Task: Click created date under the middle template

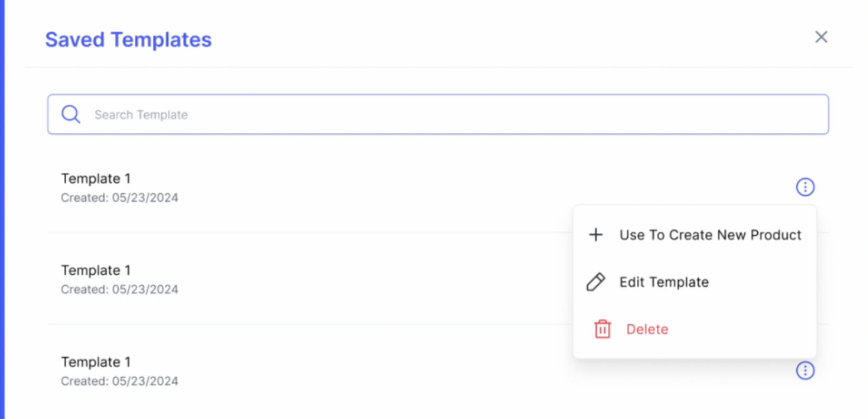Action: click(119, 289)
